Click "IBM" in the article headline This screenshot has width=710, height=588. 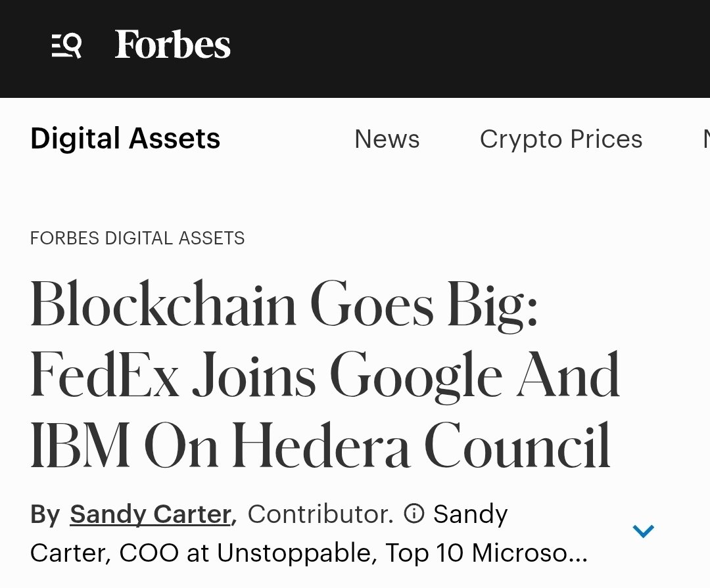[x=80, y=447]
